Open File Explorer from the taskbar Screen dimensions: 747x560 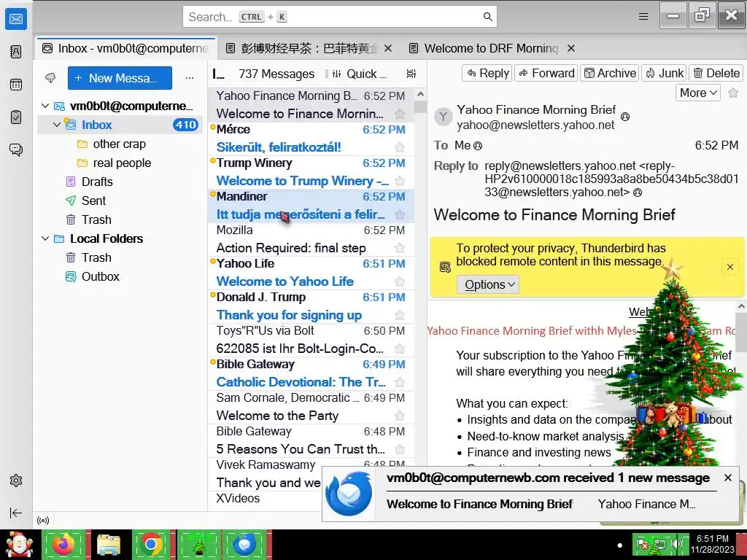coord(109,544)
